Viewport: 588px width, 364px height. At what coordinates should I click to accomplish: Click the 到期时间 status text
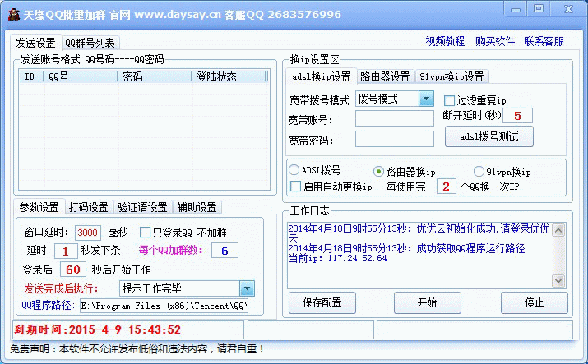tap(98, 329)
